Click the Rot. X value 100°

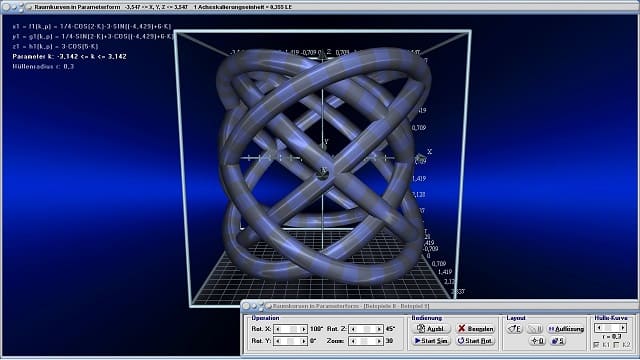(x=316, y=329)
